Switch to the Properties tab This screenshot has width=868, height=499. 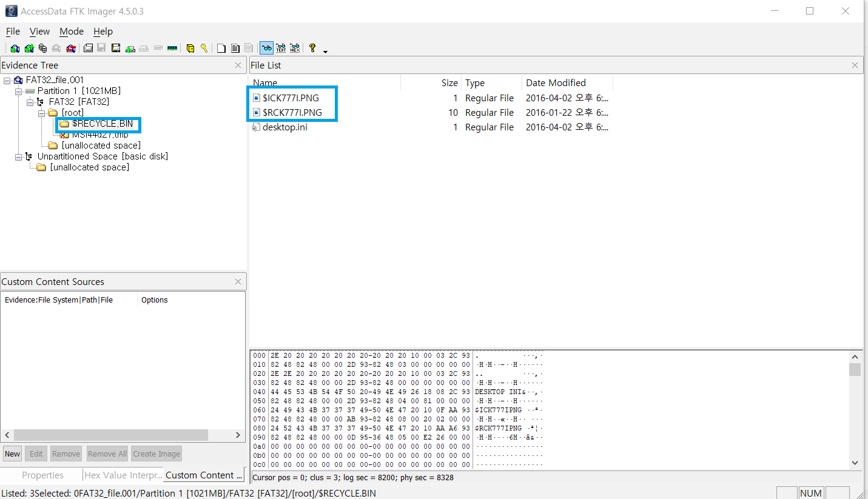(x=42, y=475)
